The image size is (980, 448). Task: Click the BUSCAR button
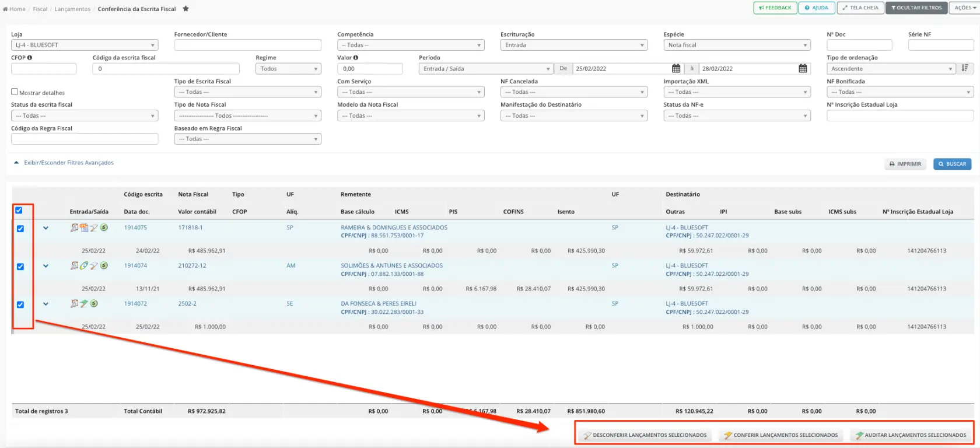pyautogui.click(x=952, y=164)
